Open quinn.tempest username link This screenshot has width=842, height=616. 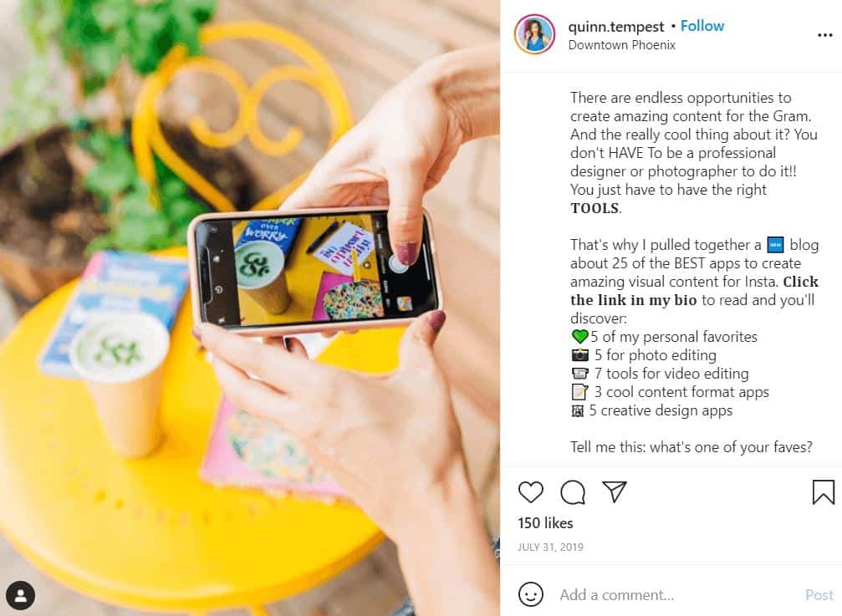(x=616, y=26)
